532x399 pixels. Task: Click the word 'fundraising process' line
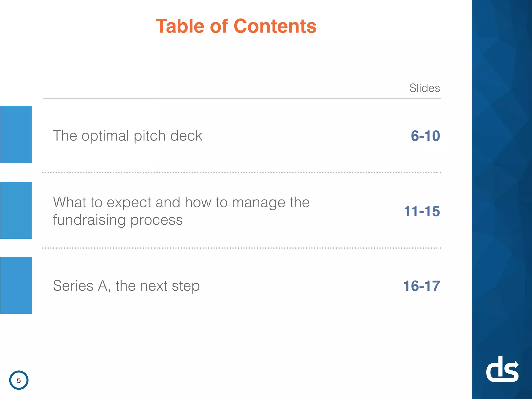click(118, 220)
